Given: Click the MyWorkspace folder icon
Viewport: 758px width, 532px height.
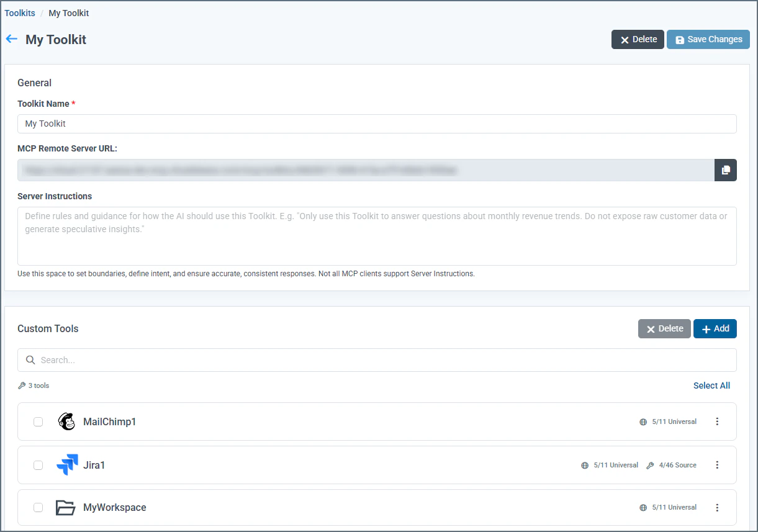Looking at the screenshot, I should coord(66,507).
